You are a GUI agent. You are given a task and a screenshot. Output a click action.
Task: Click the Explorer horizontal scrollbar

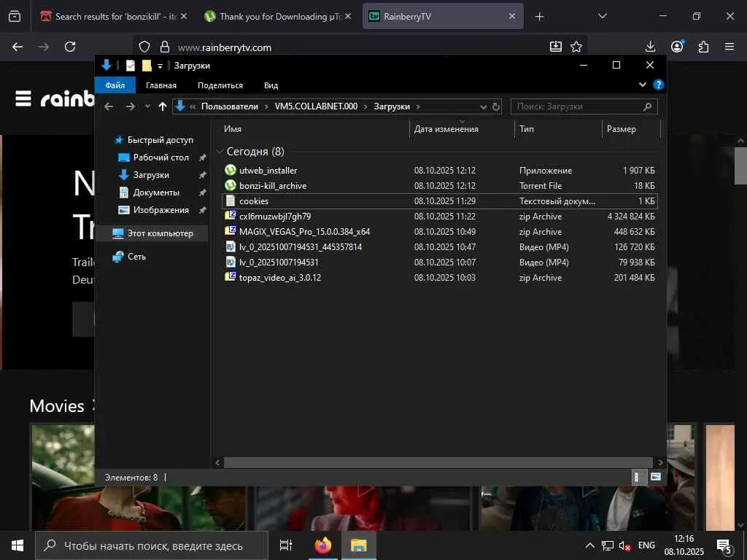pos(438,462)
